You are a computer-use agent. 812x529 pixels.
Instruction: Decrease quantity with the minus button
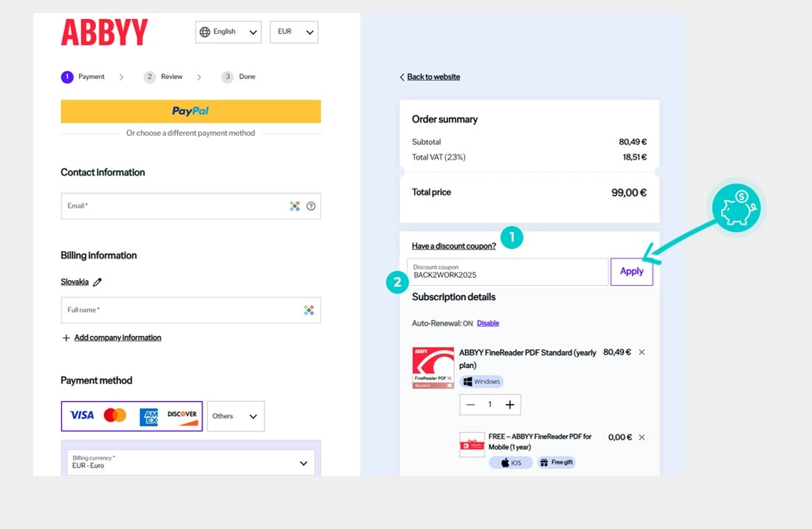click(x=470, y=405)
